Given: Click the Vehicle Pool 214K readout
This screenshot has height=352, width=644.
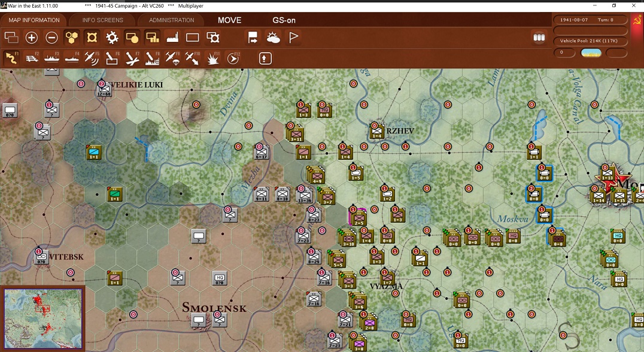Looking at the screenshot, I should (x=591, y=41).
